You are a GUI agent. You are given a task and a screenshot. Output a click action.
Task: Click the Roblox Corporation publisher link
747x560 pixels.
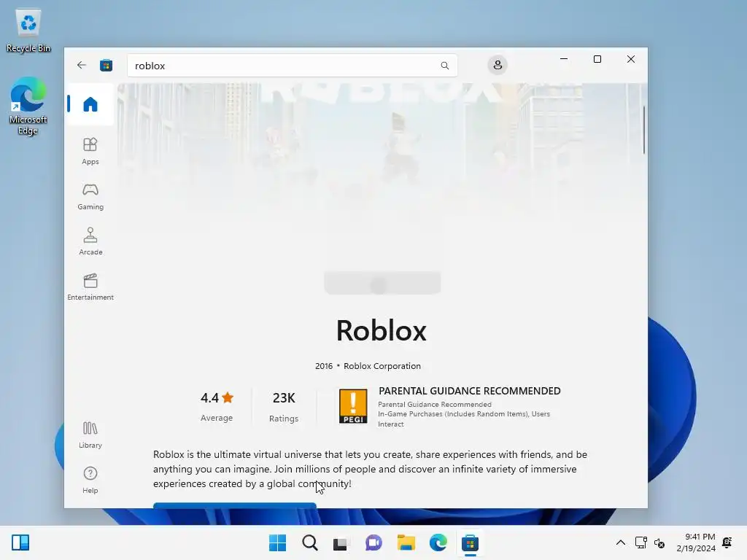coord(382,366)
